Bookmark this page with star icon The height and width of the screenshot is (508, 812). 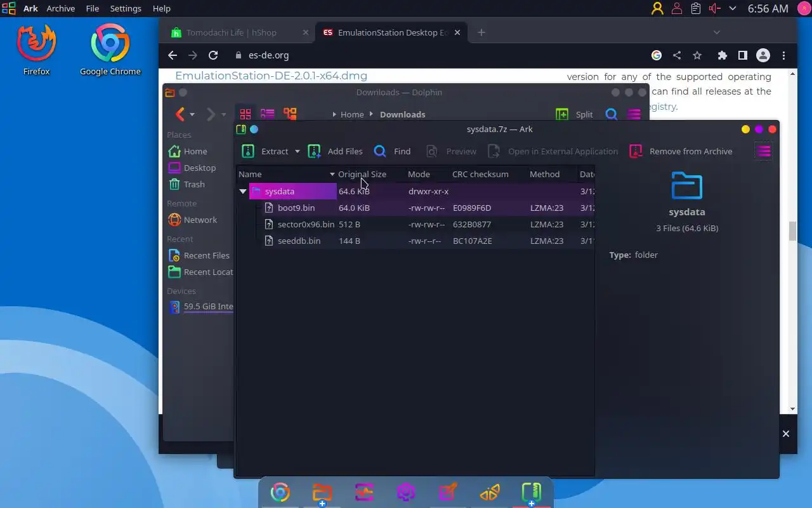tap(697, 55)
